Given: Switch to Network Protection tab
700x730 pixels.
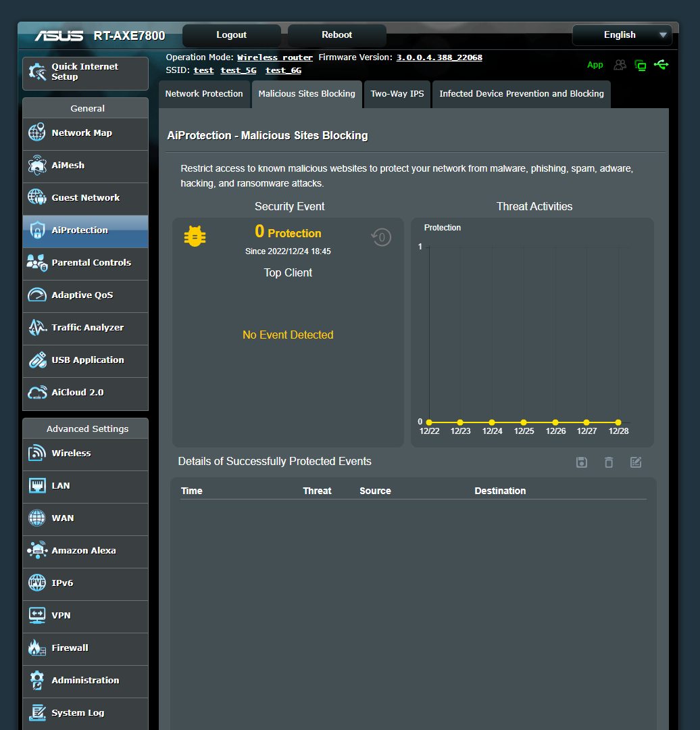Looking at the screenshot, I should click(x=204, y=94).
